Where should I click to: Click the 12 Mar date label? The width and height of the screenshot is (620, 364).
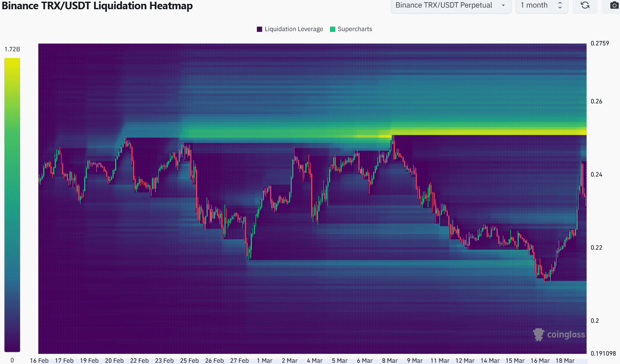(x=465, y=361)
